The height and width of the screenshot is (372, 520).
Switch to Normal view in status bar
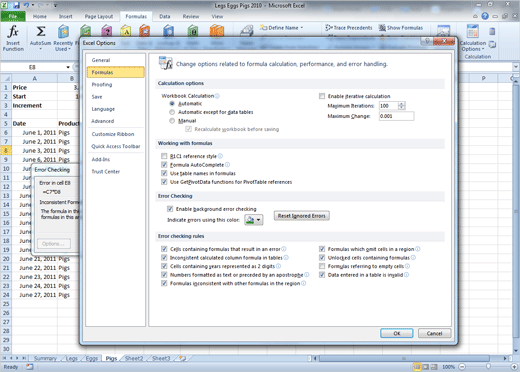[x=417, y=367]
